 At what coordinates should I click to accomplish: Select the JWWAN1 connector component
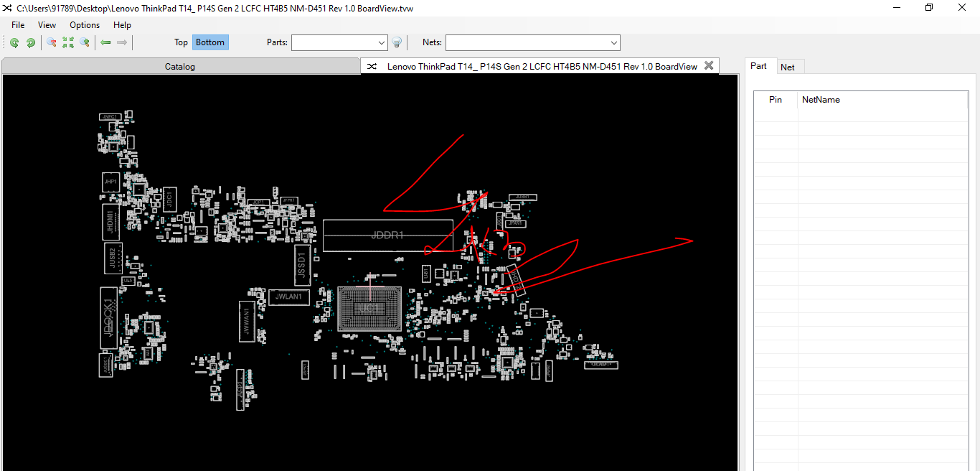click(247, 322)
